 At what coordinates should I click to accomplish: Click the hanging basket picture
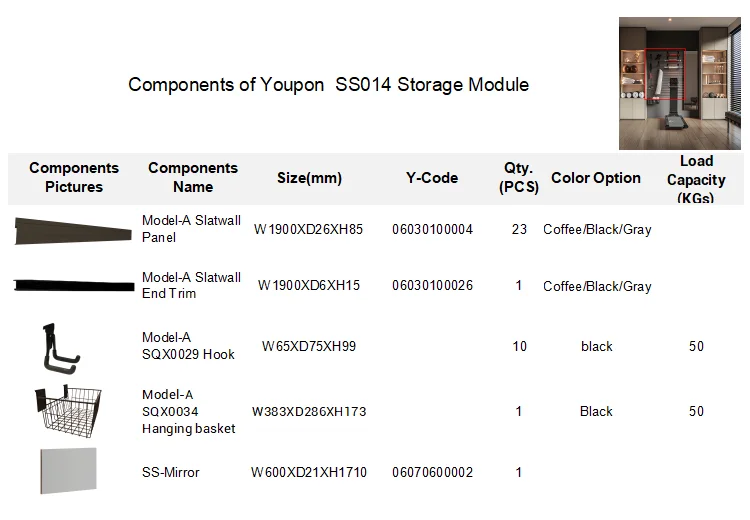(x=69, y=410)
